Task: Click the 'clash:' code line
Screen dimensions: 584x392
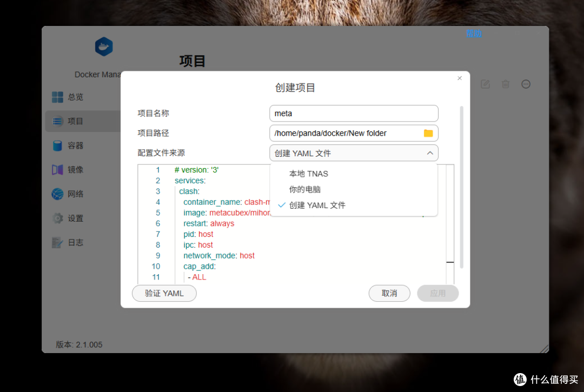Action: [x=189, y=191]
